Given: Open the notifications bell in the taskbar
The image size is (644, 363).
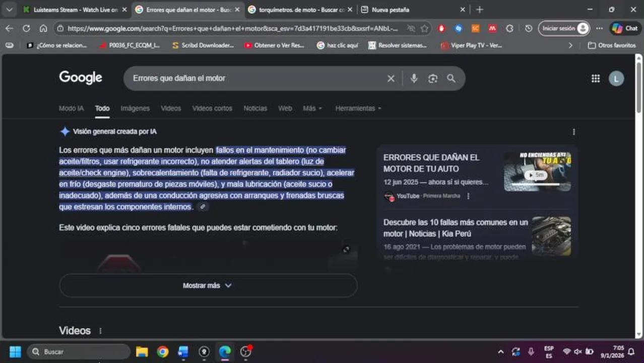Looking at the screenshot, I should click(631, 352).
